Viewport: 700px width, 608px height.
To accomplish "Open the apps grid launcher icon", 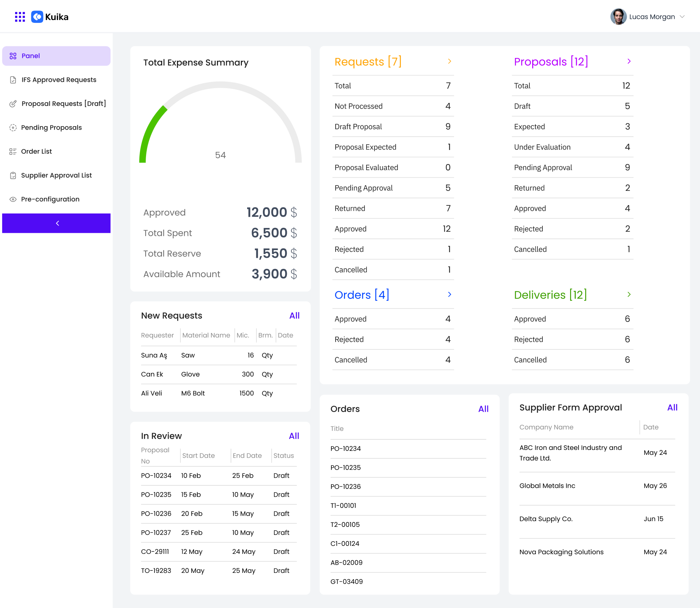I will [20, 17].
